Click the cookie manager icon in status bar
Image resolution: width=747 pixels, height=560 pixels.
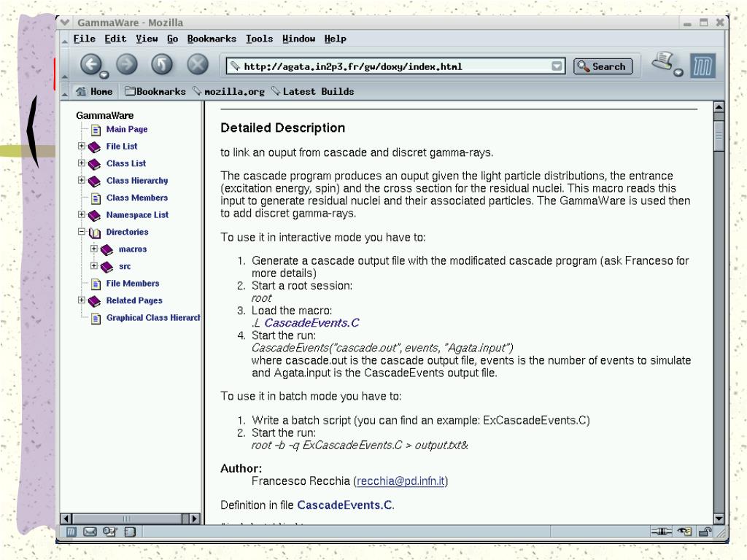(684, 532)
